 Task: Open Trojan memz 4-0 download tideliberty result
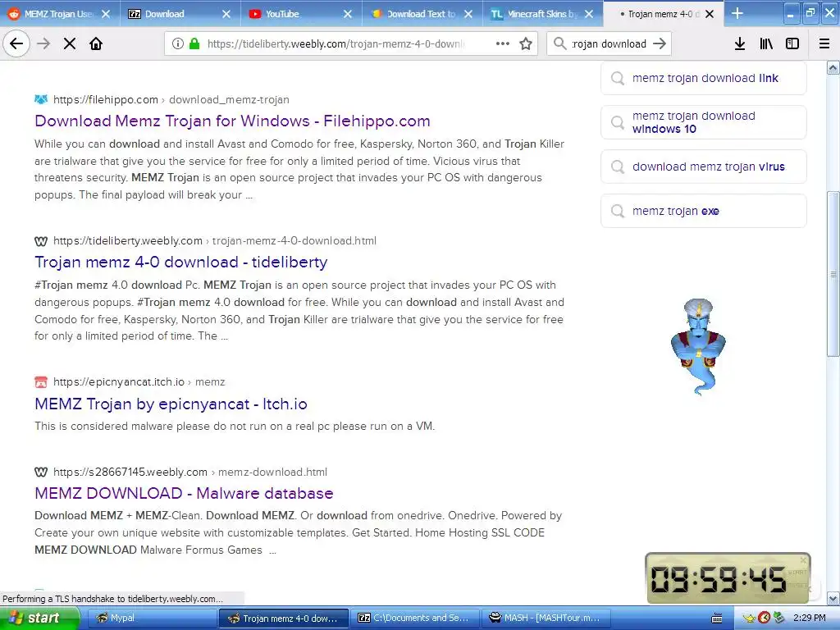tap(181, 262)
